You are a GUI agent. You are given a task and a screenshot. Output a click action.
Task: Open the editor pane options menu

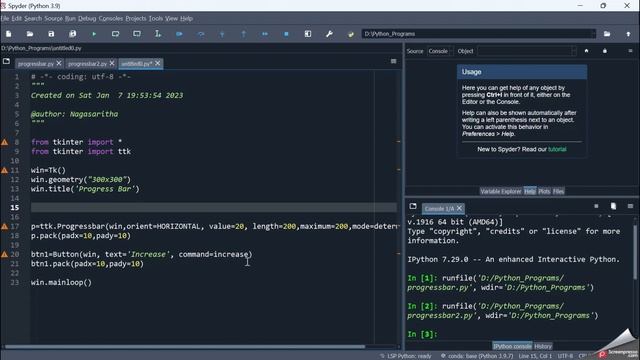(393, 61)
